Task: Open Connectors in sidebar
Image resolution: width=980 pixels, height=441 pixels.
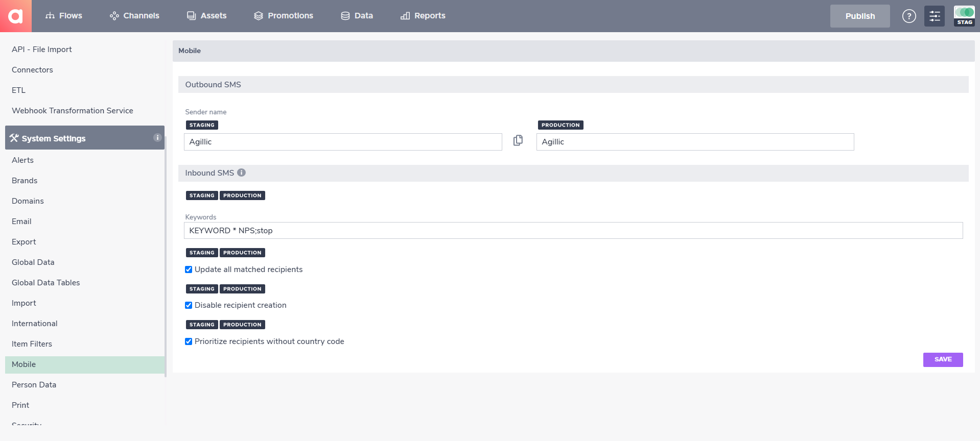Action: 32,70
